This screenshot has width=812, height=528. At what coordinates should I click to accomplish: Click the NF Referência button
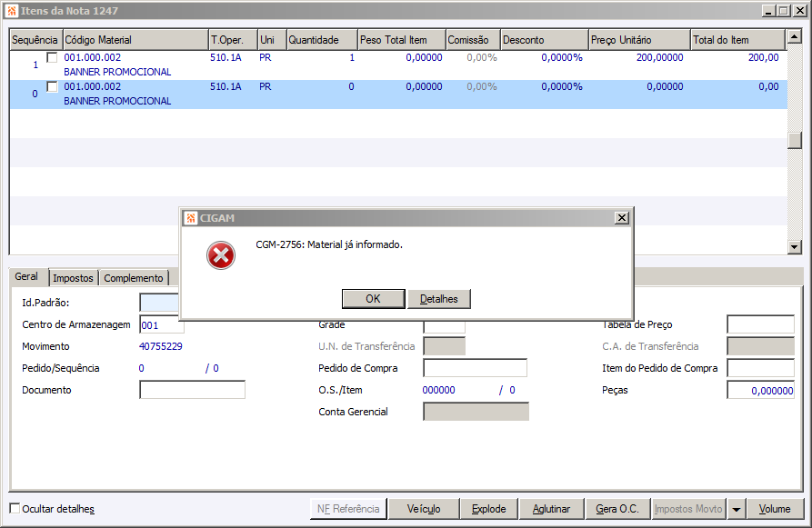348,509
